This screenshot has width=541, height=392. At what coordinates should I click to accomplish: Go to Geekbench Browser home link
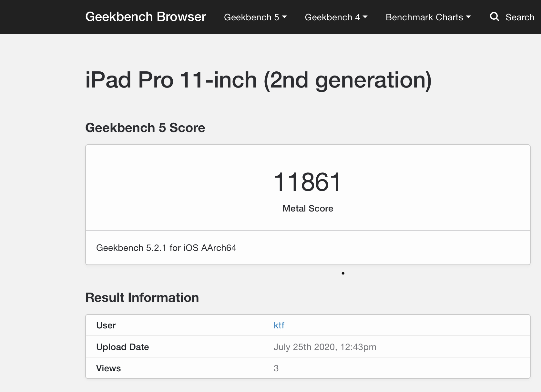tap(146, 17)
